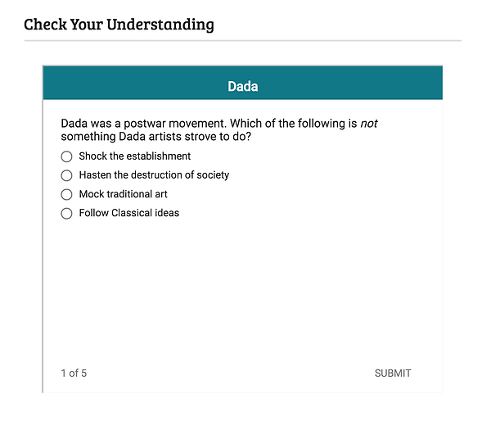
Task: Click the gray divider line under the heading
Action: click(242, 40)
